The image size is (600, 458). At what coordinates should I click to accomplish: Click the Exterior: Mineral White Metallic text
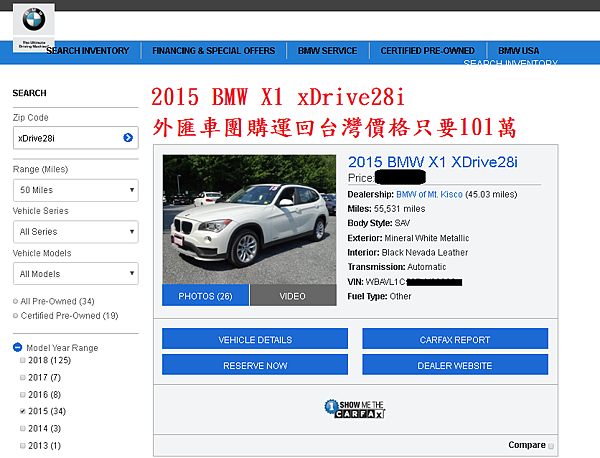pyautogui.click(x=408, y=238)
